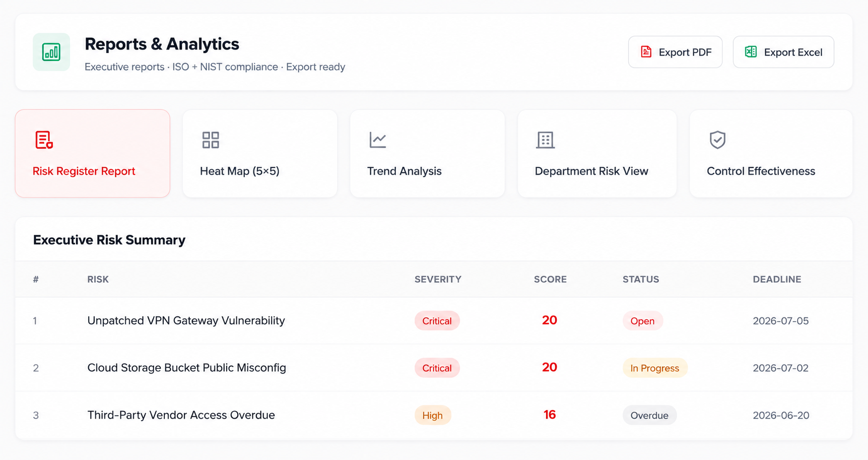Click the score value 16
The width and height of the screenshot is (868, 460).
click(550, 415)
